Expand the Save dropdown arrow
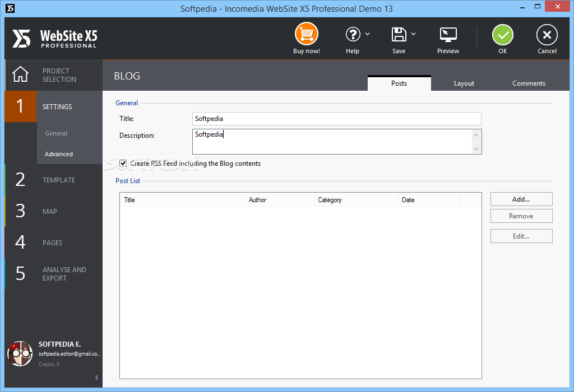Viewport: 574px width, 392px height. click(x=413, y=34)
